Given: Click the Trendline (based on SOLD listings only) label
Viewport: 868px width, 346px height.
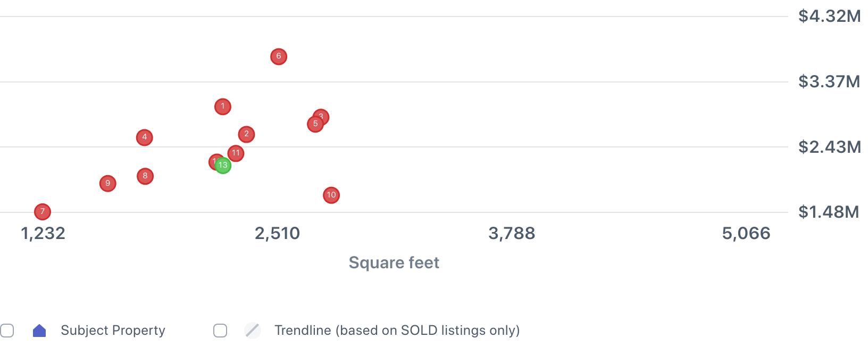Looking at the screenshot, I should [397, 331].
